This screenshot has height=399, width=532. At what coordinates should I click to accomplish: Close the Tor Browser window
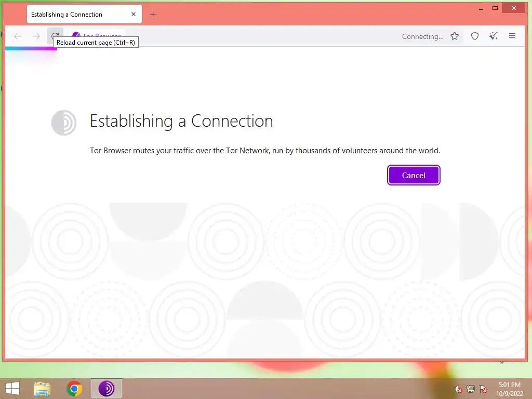514,8
